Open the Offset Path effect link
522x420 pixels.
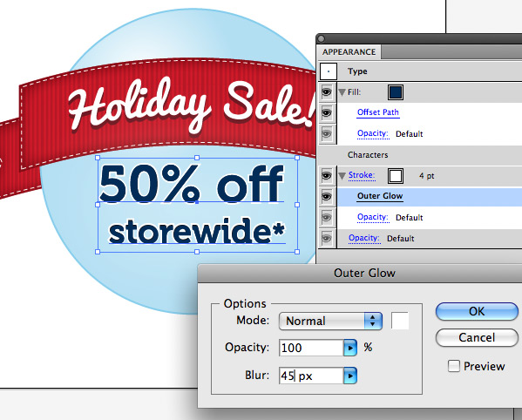(x=378, y=112)
